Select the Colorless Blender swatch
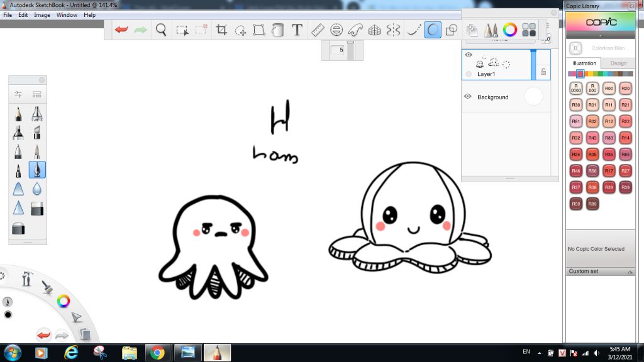644x362 pixels. (576, 48)
